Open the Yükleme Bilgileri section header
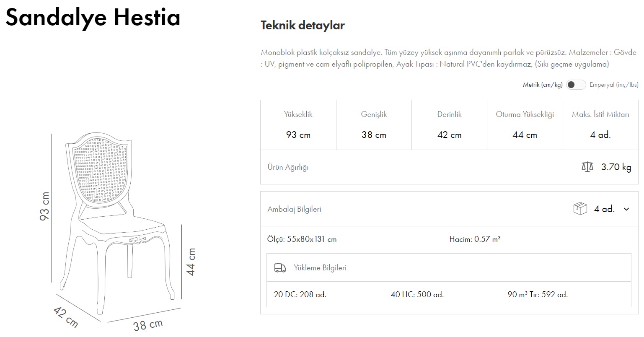Image resolution: width=644 pixels, height=337 pixels. click(x=320, y=268)
